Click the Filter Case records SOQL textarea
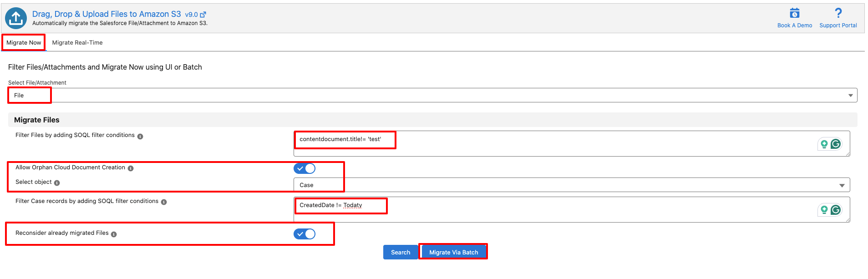The width and height of the screenshot is (868, 279). [572, 209]
